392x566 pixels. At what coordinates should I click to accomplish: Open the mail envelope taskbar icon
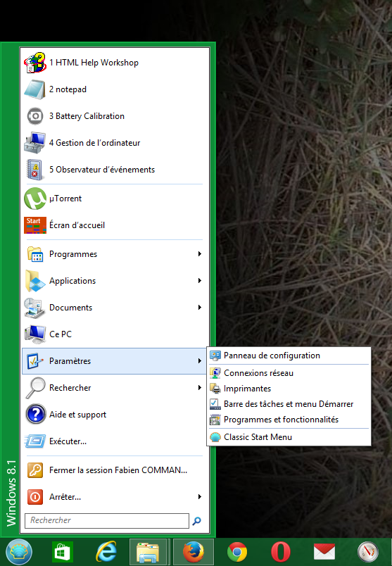click(324, 553)
